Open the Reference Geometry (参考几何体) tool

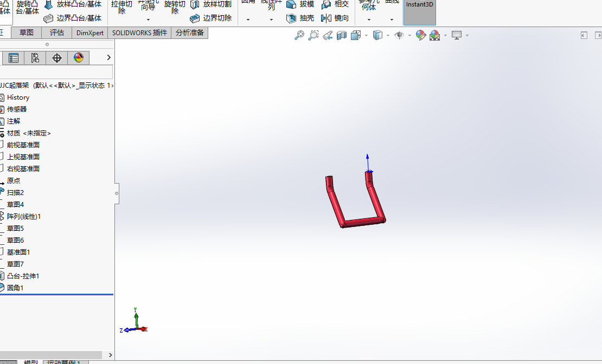pos(369,4)
